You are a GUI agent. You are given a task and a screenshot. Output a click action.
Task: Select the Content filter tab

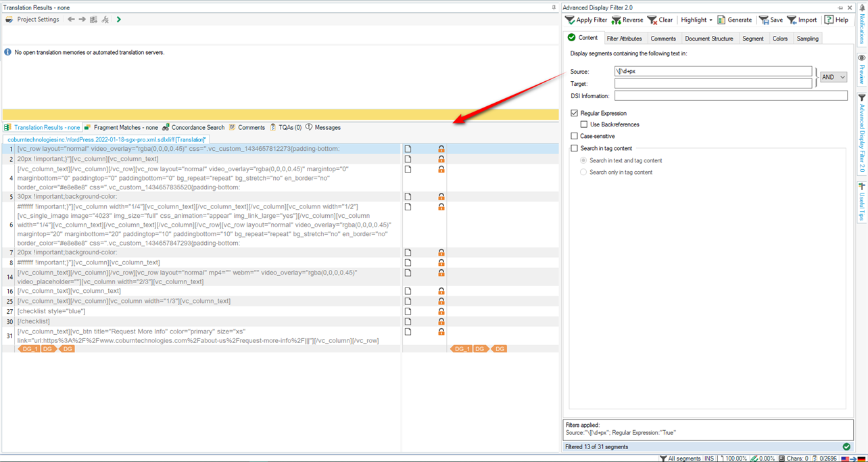[x=583, y=38]
